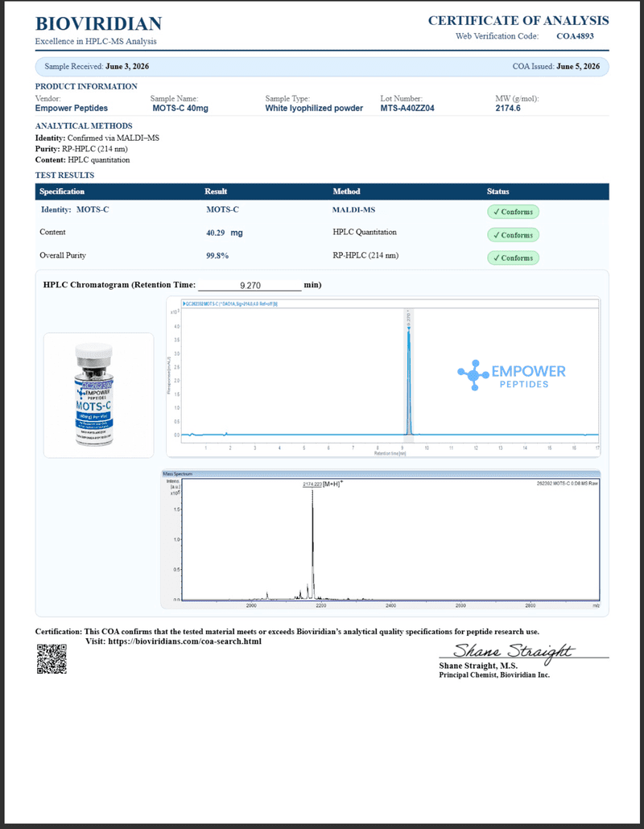
Task: Click HPLC Quantitation method cell
Action: click(x=365, y=232)
